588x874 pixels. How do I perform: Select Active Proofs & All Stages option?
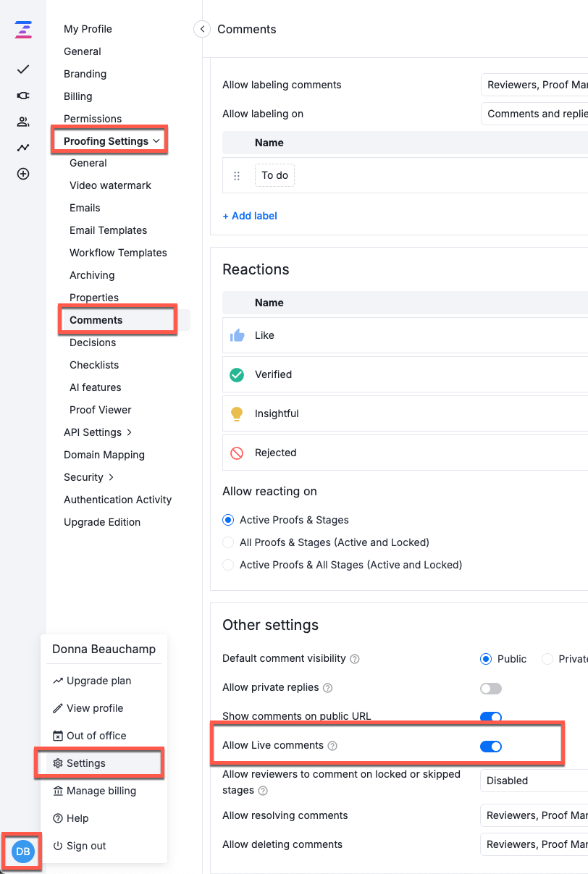coord(228,565)
